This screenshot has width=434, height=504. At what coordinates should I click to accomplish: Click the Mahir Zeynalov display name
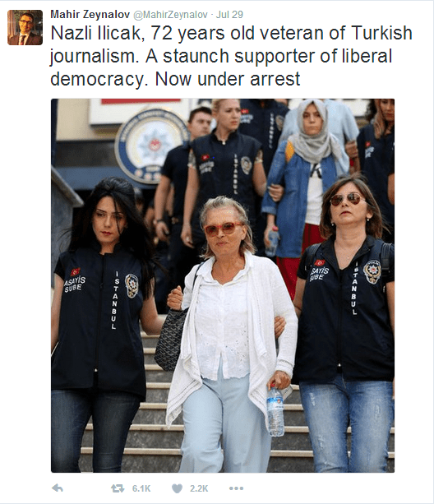90,15
